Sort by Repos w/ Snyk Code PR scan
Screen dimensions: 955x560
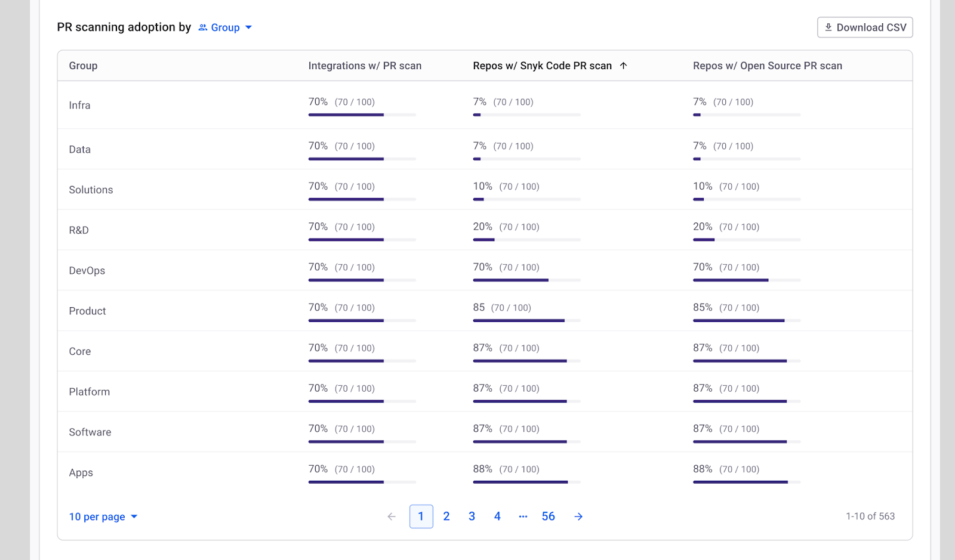tap(542, 66)
